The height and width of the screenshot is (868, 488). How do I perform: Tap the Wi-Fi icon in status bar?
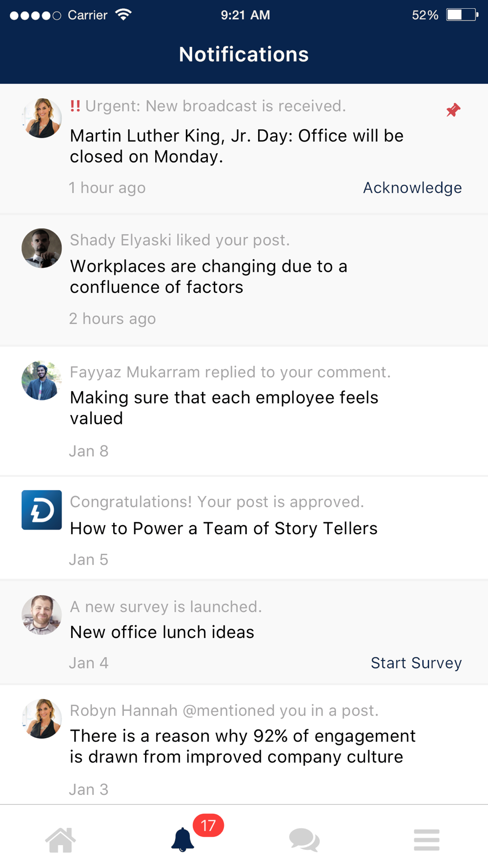(123, 15)
